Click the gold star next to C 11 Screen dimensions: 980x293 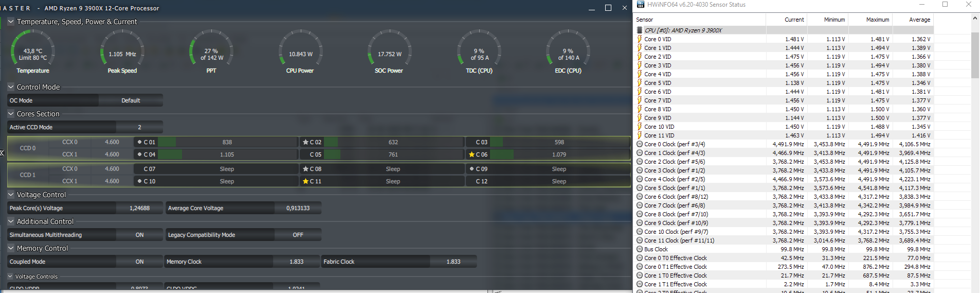click(305, 181)
